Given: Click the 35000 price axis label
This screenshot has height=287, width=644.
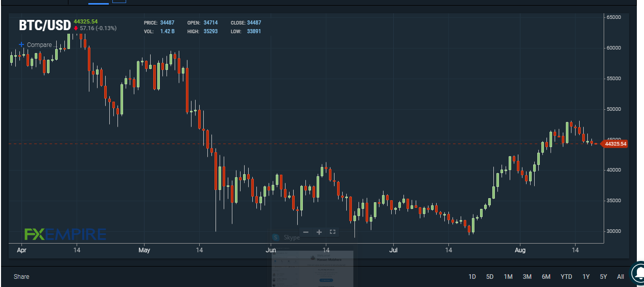Looking at the screenshot, I should pyautogui.click(x=613, y=201).
